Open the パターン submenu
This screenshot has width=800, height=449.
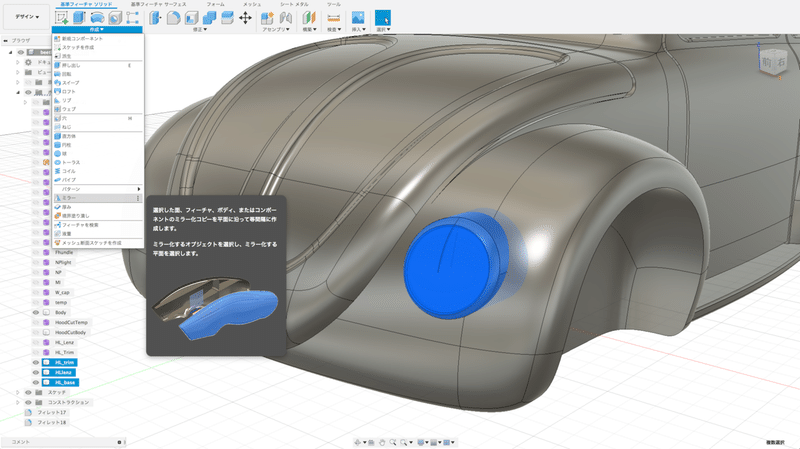click(97, 189)
